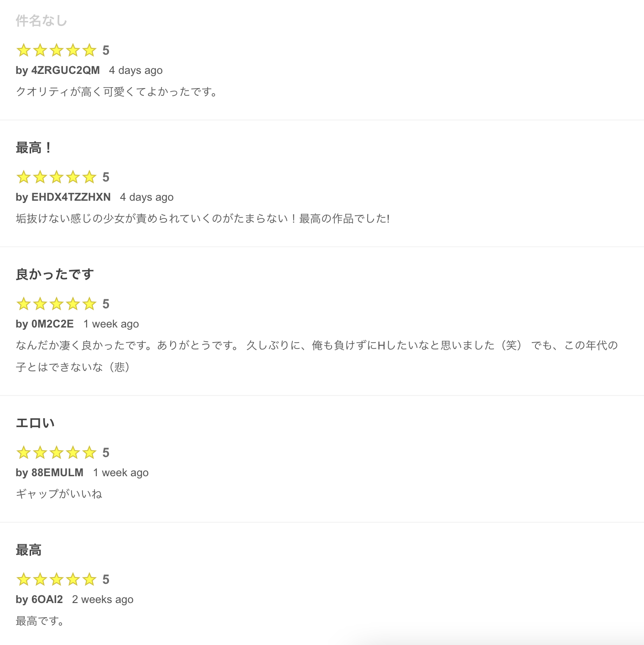The image size is (644, 645).
Task: Click the "2 weeks ago" timestamp
Action: tap(103, 599)
